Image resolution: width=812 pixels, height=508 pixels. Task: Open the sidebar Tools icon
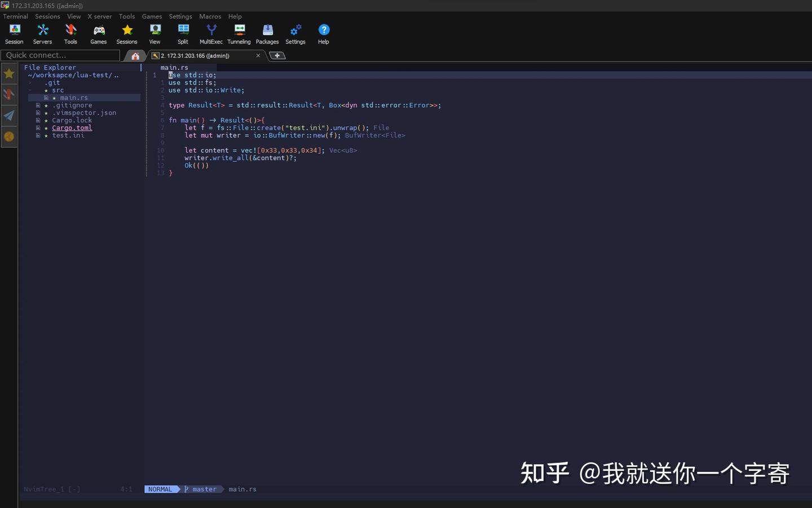(9, 94)
